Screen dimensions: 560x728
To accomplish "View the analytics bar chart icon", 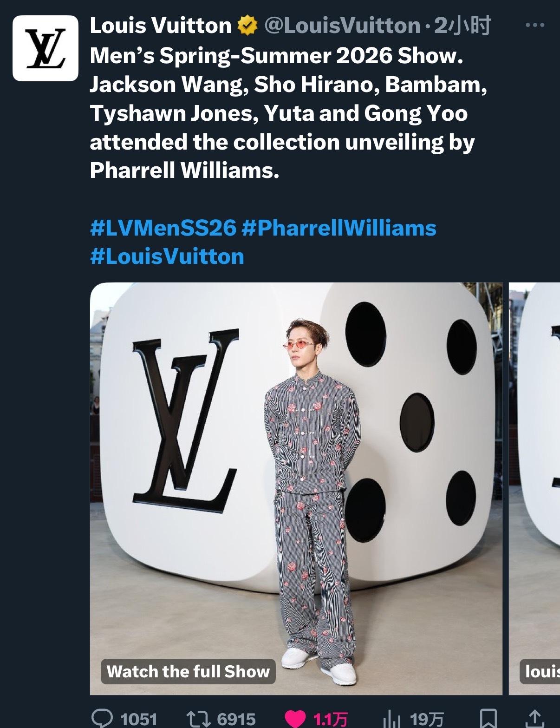I will [393, 719].
